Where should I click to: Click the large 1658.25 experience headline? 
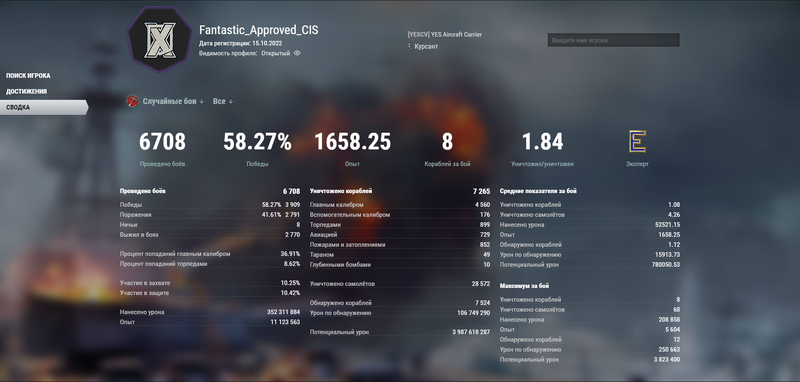(x=353, y=142)
